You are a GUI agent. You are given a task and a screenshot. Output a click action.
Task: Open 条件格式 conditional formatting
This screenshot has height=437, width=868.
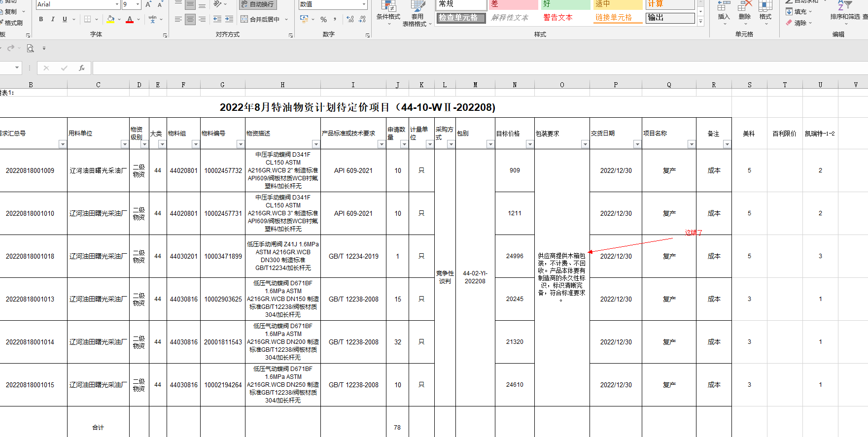point(388,13)
